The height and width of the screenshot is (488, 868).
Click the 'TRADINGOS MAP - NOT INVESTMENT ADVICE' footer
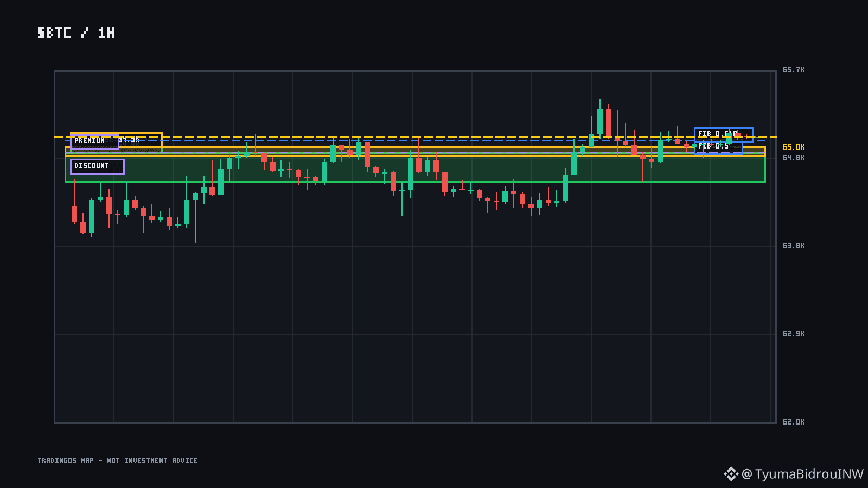click(x=118, y=460)
